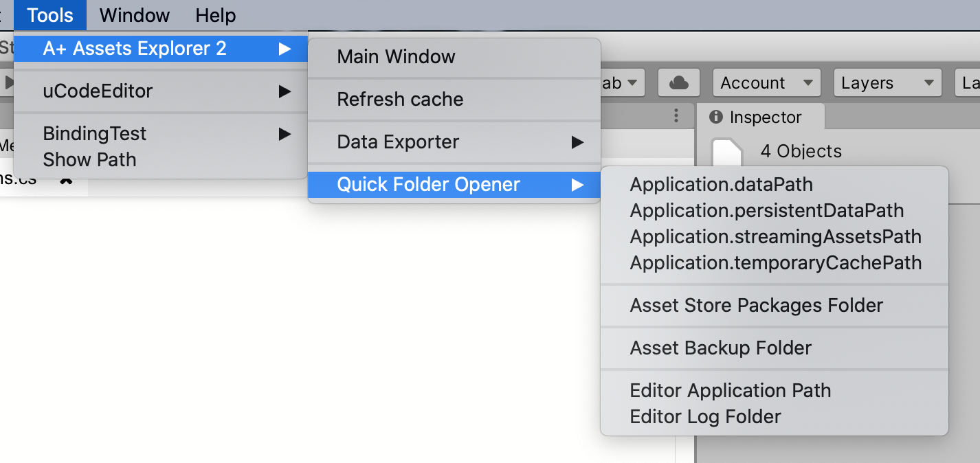Expand the uCodeEditor submenu
980x463 pixels.
161,91
